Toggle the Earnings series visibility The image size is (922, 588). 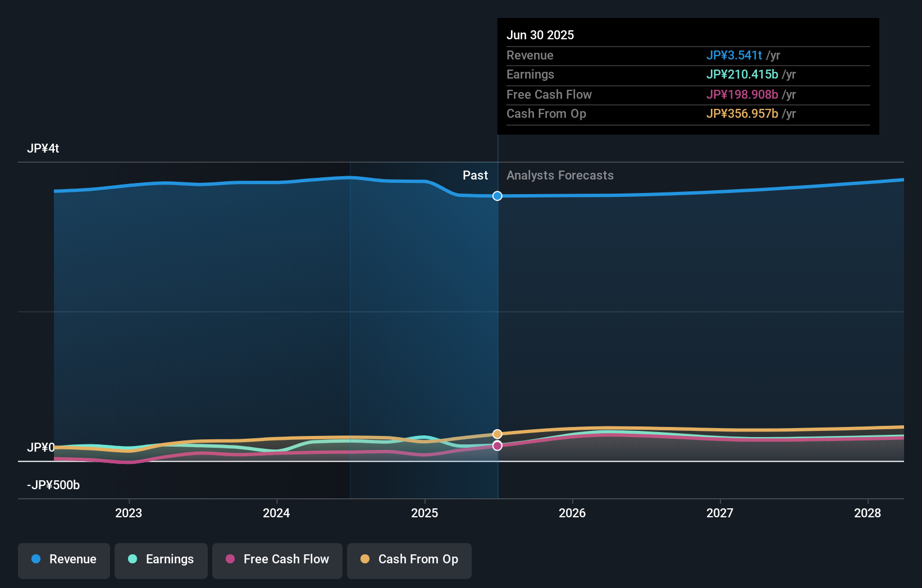tap(161, 561)
